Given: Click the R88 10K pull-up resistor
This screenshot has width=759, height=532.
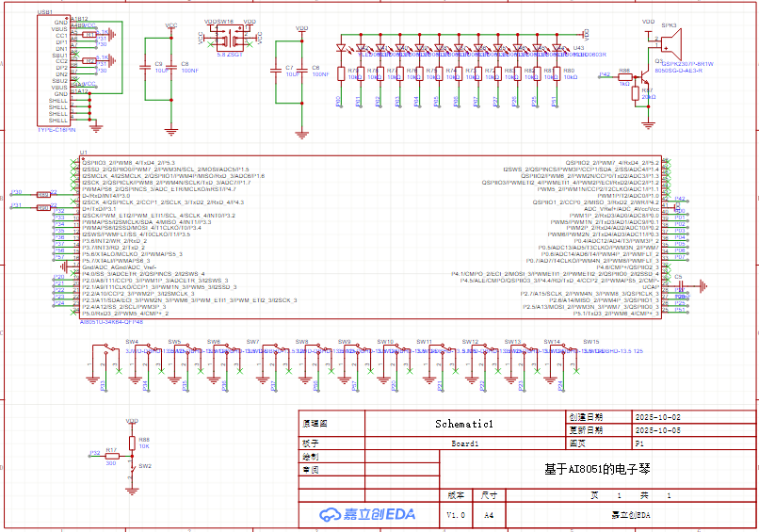Looking at the screenshot, I should pyautogui.click(x=132, y=443).
